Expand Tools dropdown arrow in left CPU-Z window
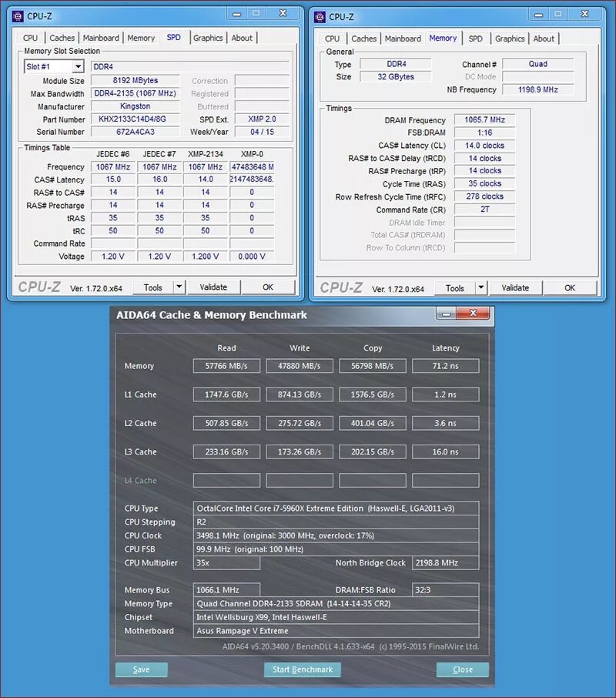Viewport: 616px width, 698px height. tap(179, 287)
